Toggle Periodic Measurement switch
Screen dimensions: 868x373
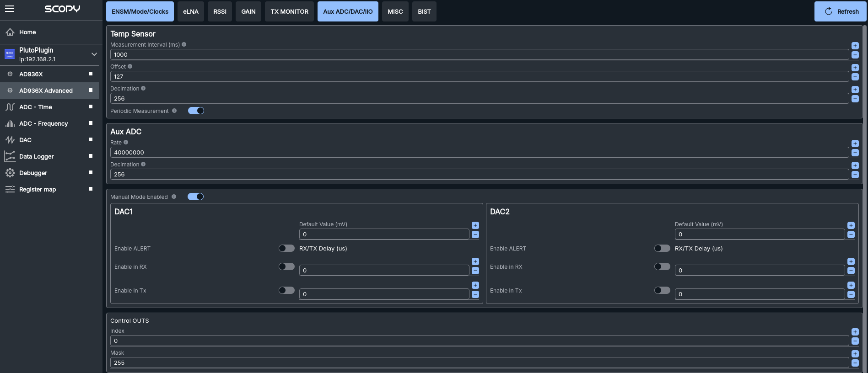point(196,111)
